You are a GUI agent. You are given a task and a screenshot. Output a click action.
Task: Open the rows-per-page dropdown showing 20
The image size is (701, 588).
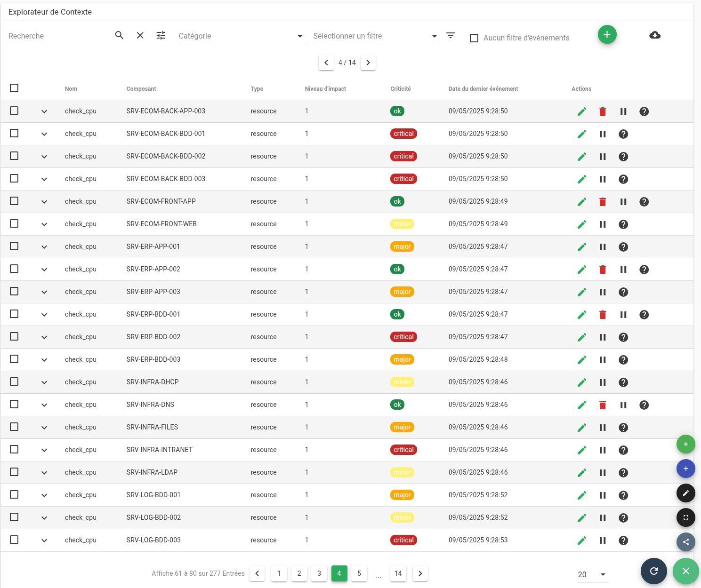coord(593,574)
